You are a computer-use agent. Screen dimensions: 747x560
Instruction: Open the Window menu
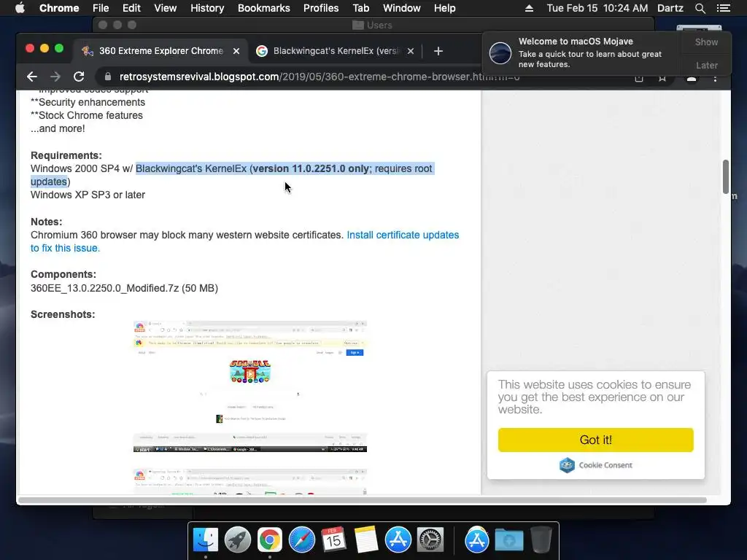[x=402, y=8]
